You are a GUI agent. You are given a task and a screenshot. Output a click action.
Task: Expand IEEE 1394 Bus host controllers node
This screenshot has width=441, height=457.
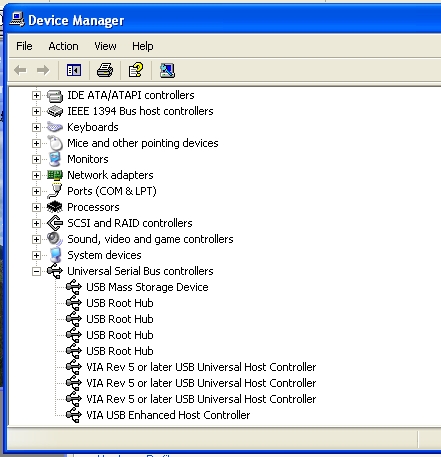coord(36,112)
